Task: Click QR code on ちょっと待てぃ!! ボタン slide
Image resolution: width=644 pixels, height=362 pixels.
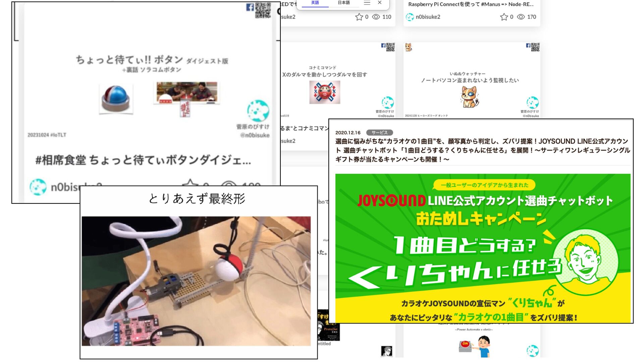Action: (x=263, y=10)
